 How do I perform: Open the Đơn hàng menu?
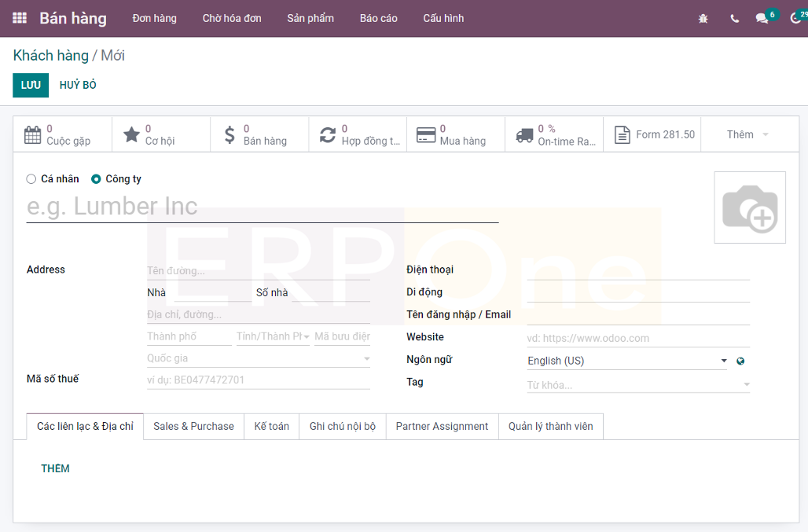pos(155,18)
